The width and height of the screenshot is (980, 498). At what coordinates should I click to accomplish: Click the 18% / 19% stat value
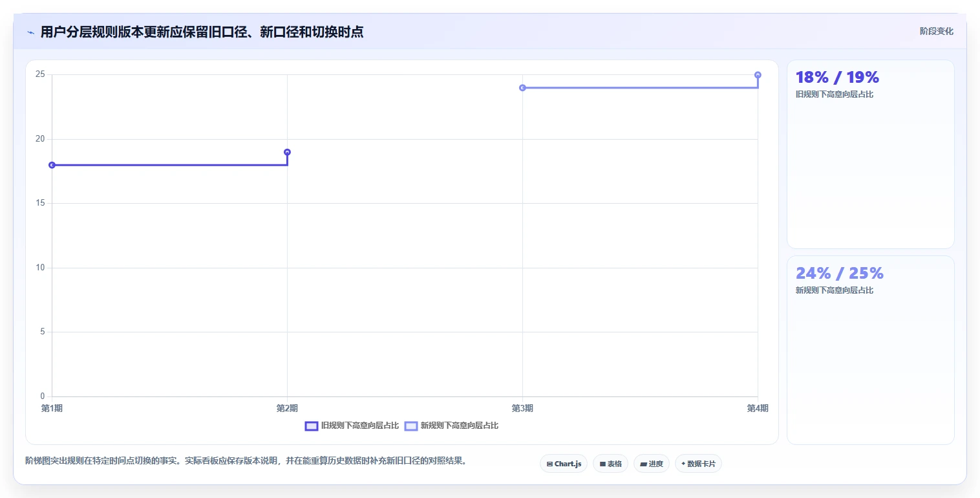(x=837, y=77)
